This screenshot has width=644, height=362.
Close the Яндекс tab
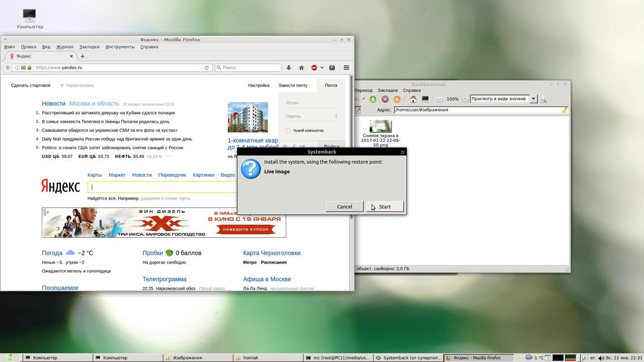(71, 56)
